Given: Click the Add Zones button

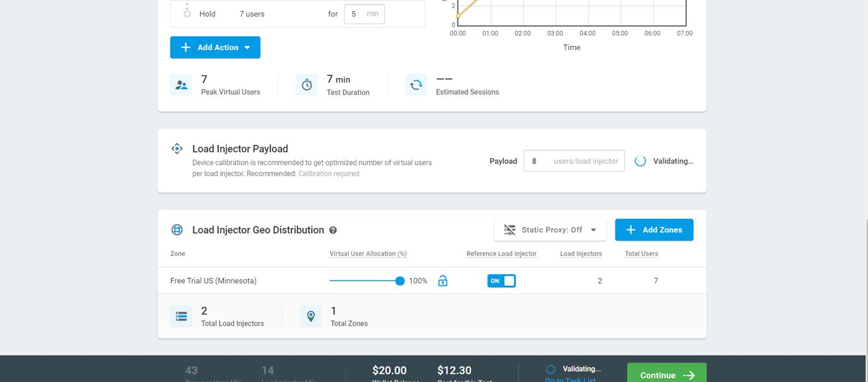Looking at the screenshot, I should coord(654,230).
